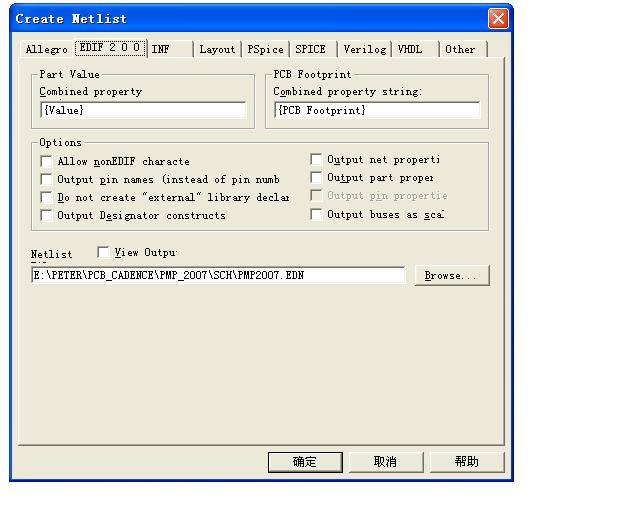Check Output pin names instead of pin numbers
The width and height of the screenshot is (640, 512).
pos(47,179)
